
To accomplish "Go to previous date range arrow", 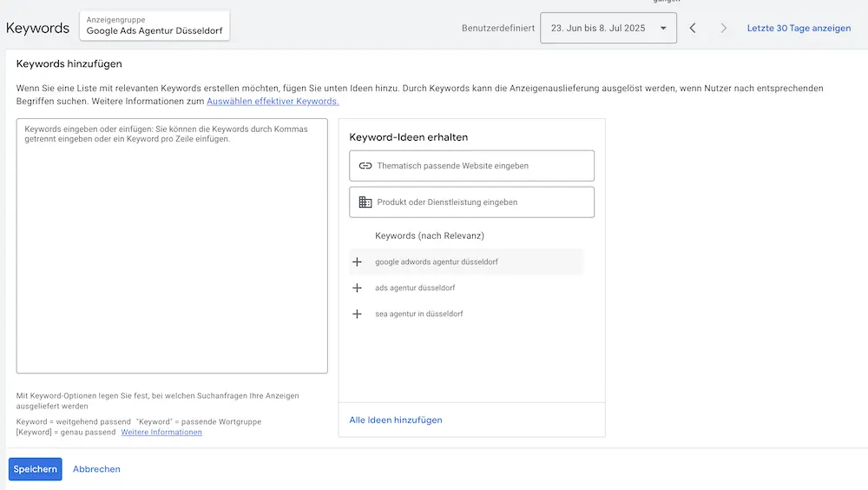I will click(x=693, y=28).
